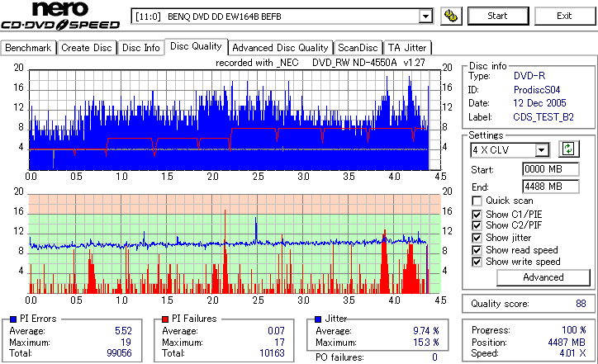Viewport: 598px width, 364px height.
Task: Click PI Failures maximum 17
Action: click(x=279, y=343)
